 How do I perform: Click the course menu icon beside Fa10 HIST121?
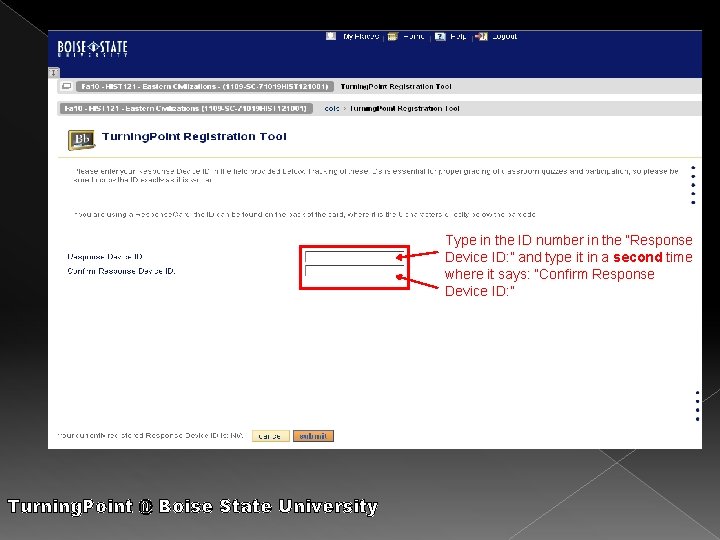coord(67,86)
